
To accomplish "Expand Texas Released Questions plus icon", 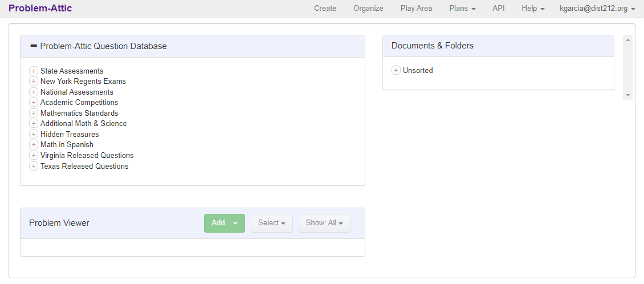I will [34, 166].
